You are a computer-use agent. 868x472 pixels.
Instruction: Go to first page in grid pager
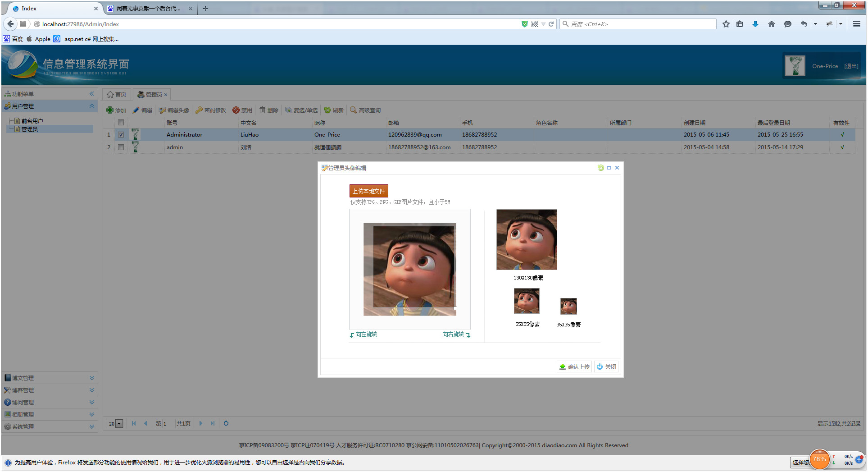[134, 423]
